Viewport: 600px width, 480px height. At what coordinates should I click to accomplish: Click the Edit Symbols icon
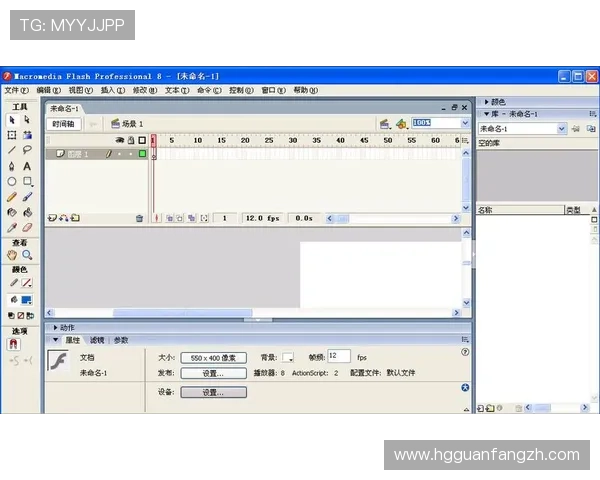click(401, 124)
